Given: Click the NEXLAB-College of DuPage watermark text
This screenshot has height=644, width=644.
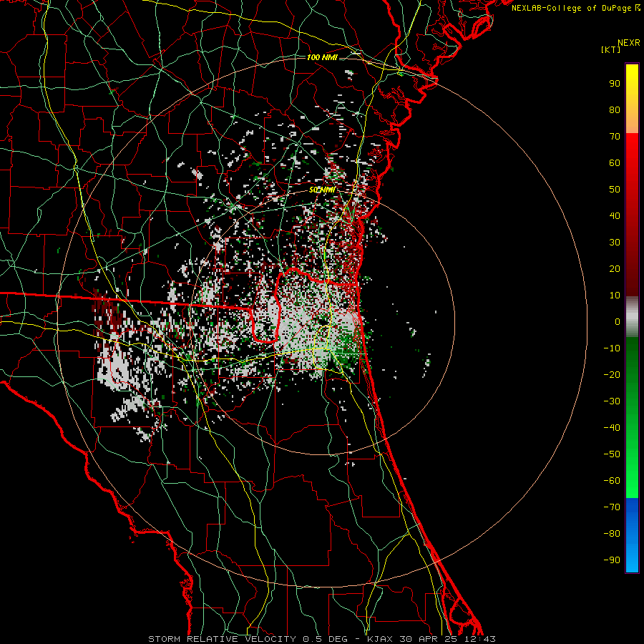Looking at the screenshot, I should point(575,8).
